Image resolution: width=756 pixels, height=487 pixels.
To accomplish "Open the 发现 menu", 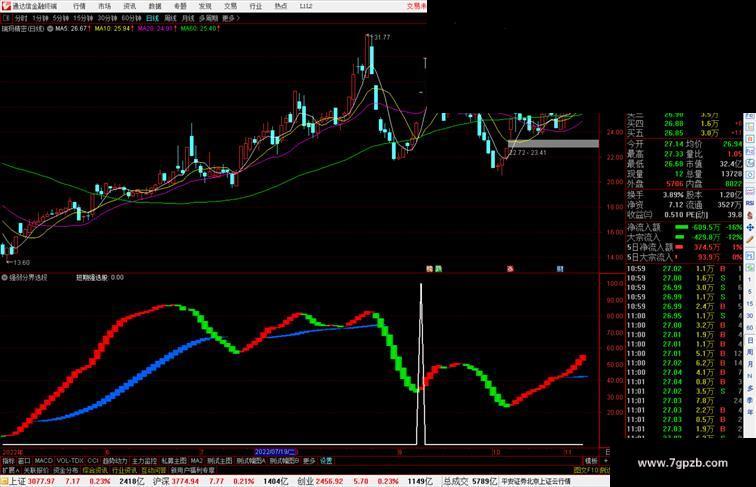I will click(x=205, y=6).
